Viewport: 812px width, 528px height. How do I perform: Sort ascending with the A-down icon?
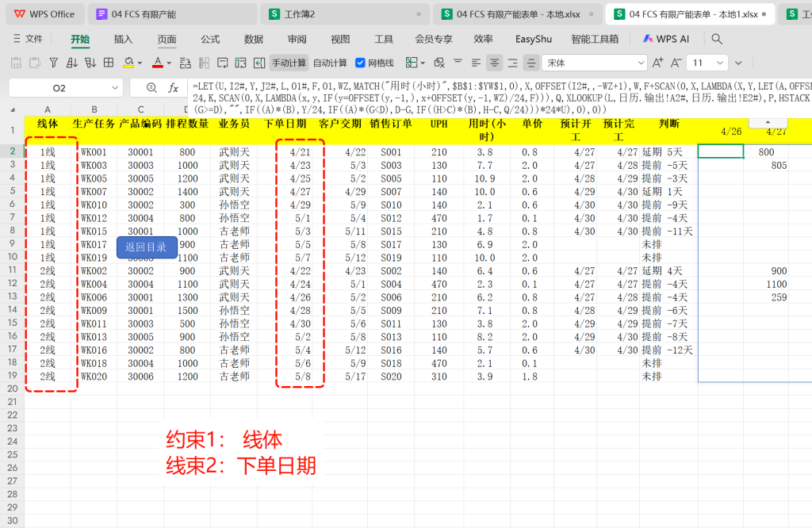click(x=72, y=63)
